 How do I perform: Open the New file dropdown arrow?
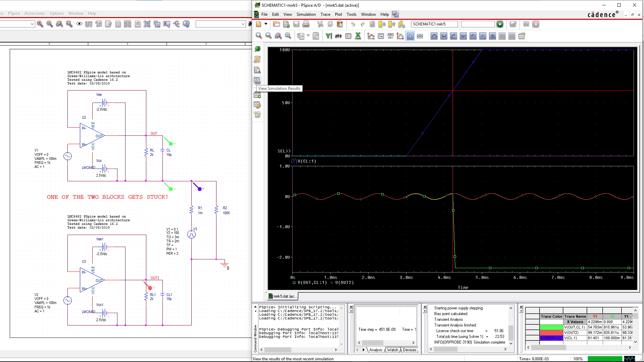coord(266,24)
